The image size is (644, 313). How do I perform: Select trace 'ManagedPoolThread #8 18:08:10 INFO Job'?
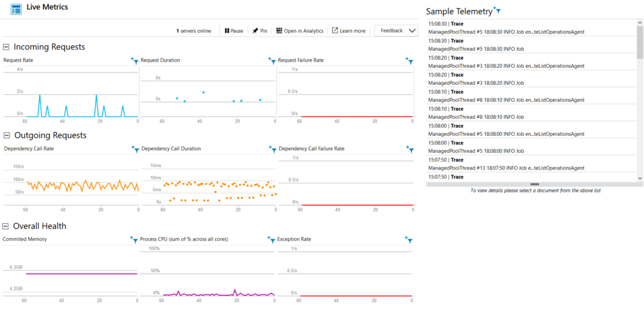531,113
